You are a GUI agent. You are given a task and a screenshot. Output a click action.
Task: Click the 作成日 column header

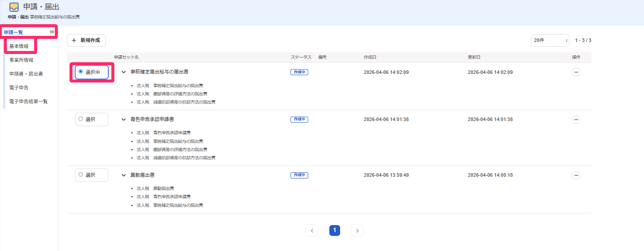click(x=370, y=57)
